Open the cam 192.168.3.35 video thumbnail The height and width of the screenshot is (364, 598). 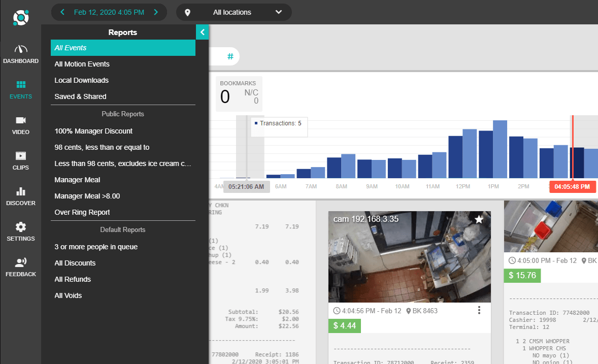[410, 257]
